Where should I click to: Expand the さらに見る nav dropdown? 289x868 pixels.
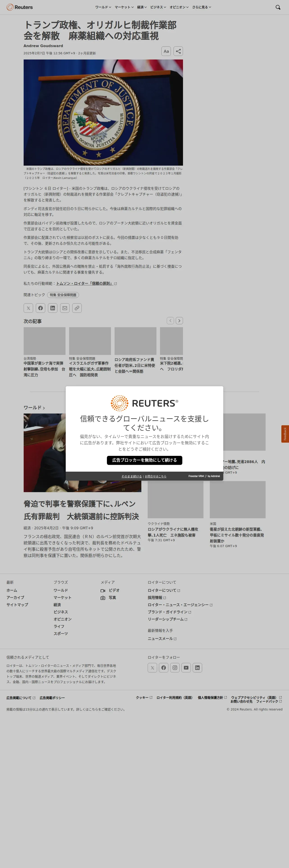[x=201, y=7]
